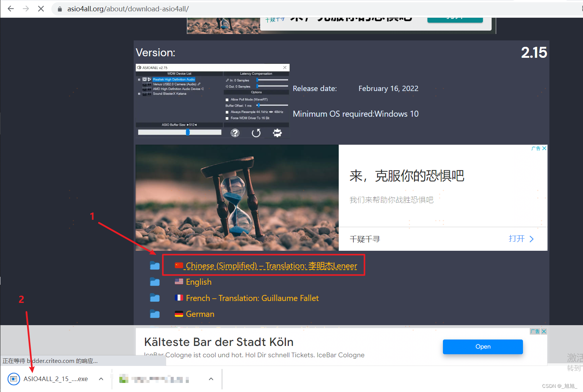This screenshot has width=583, height=392.
Task: Click Minimum OS required:Windows 10 text
Action: (x=356, y=114)
